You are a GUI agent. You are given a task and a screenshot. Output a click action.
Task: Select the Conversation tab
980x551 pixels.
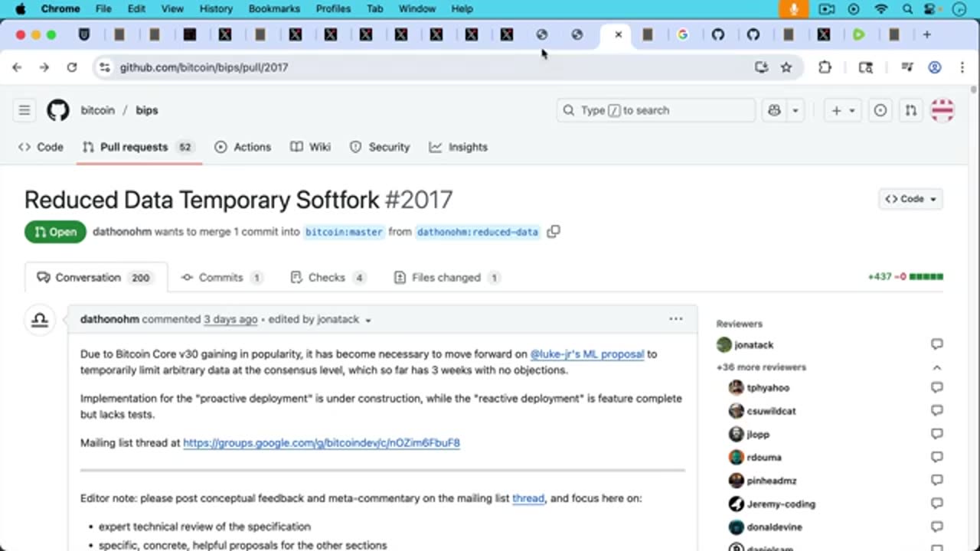(96, 278)
